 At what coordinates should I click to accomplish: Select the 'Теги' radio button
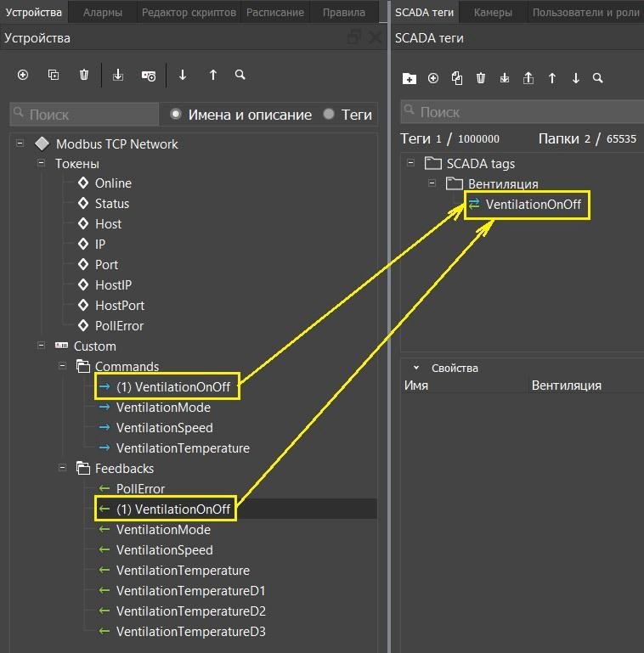tap(329, 115)
